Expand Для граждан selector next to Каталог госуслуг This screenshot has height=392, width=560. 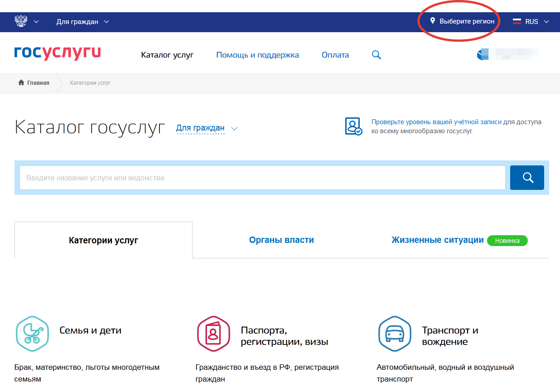tap(206, 128)
